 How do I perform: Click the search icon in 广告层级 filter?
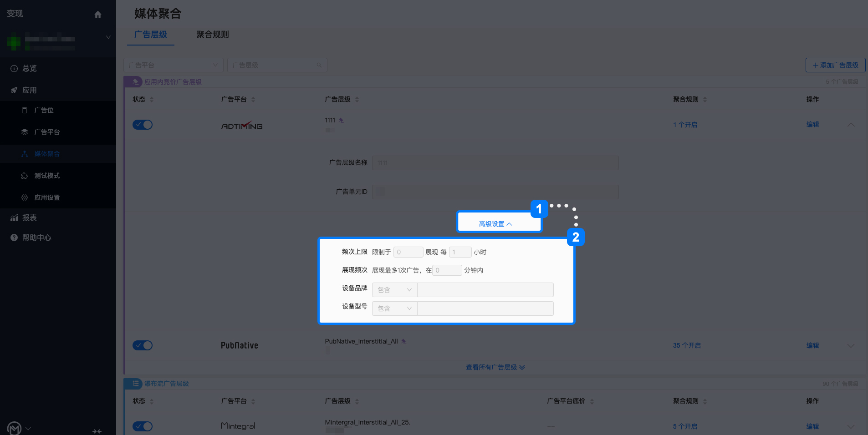tap(319, 65)
